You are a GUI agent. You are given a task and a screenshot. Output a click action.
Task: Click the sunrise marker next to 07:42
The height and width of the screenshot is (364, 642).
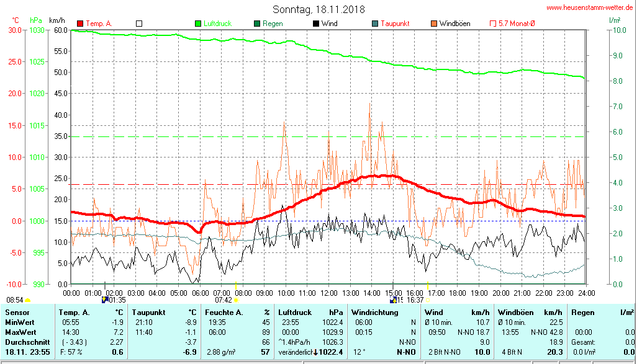[x=236, y=300]
